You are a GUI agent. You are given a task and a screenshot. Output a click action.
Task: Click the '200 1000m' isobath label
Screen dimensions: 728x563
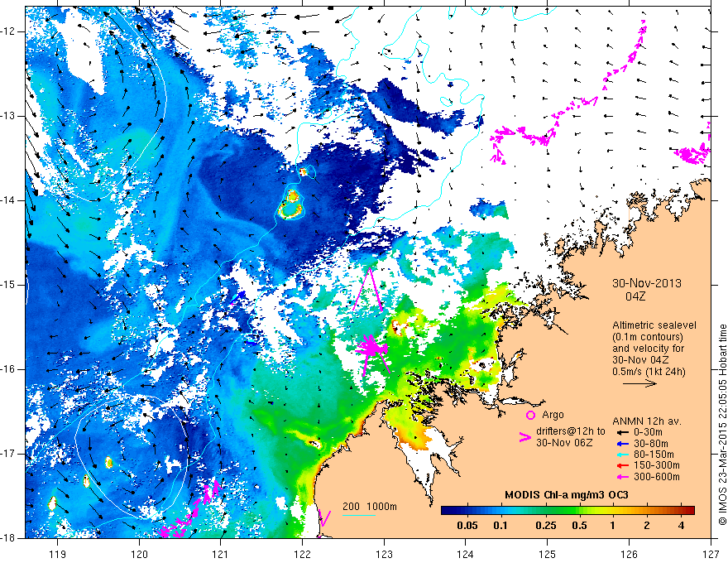coord(370,506)
